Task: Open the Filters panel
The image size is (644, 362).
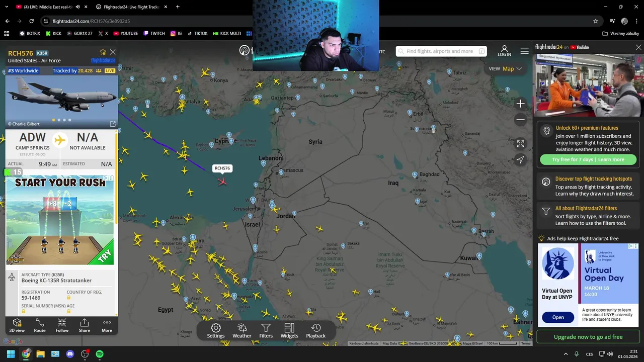Action: pyautogui.click(x=266, y=331)
